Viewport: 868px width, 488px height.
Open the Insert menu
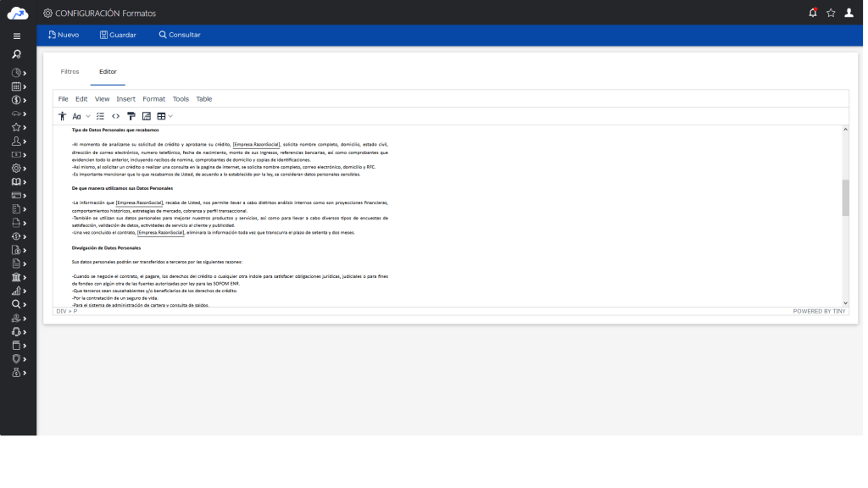click(x=125, y=99)
